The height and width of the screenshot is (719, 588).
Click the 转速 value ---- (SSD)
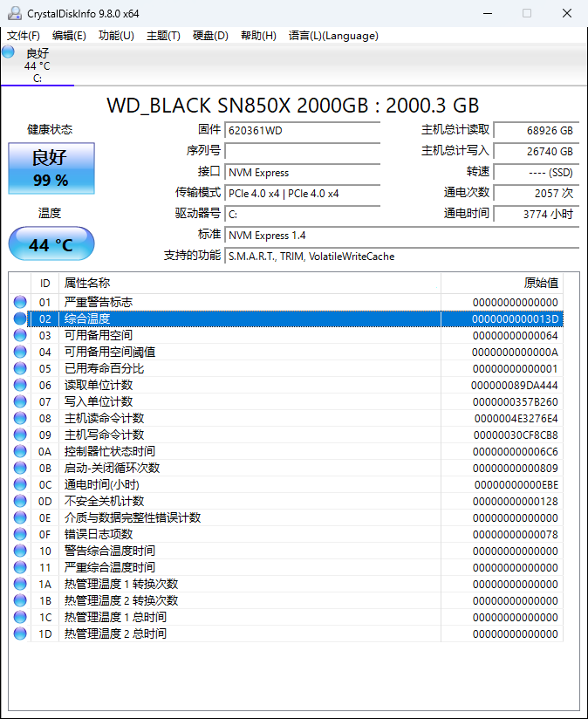[537, 173]
